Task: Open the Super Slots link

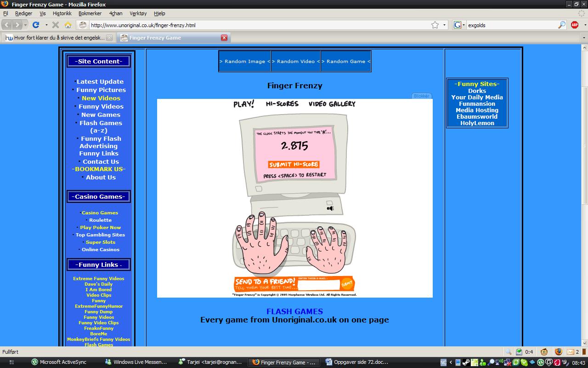Action: 101,242
